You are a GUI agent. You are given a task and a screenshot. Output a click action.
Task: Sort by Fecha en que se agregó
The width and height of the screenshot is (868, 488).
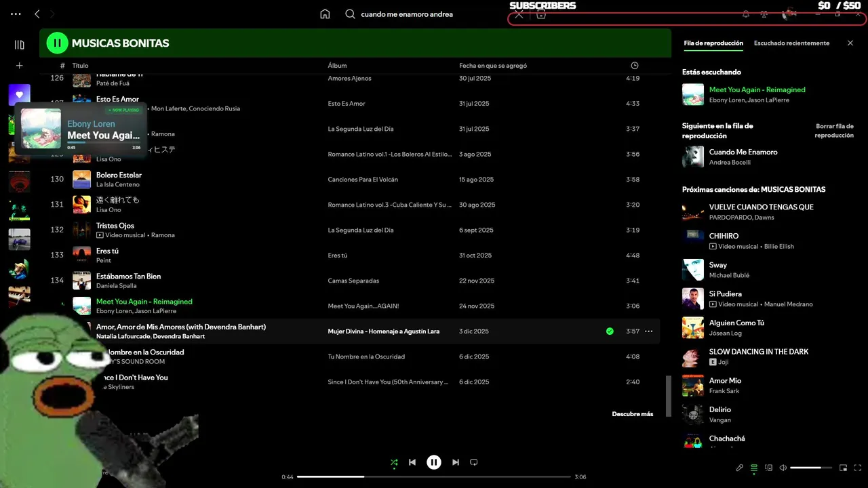493,66
